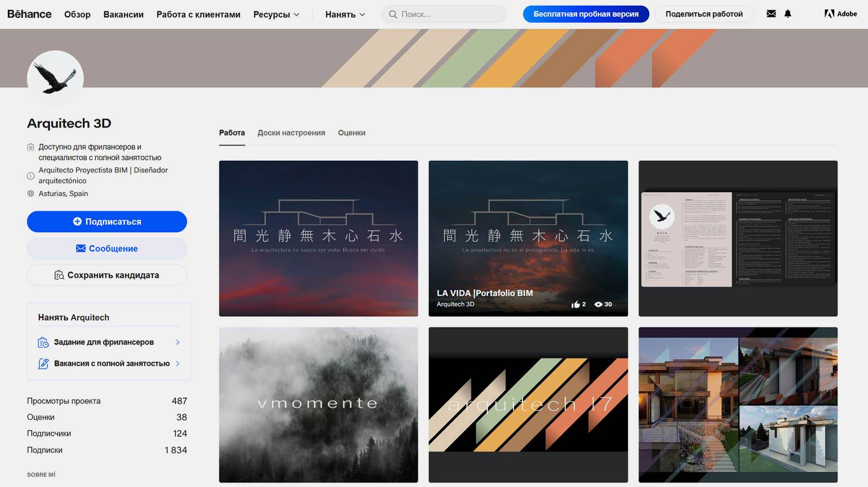Click the profile avatar with bird
The image size is (868, 487).
[x=55, y=78]
